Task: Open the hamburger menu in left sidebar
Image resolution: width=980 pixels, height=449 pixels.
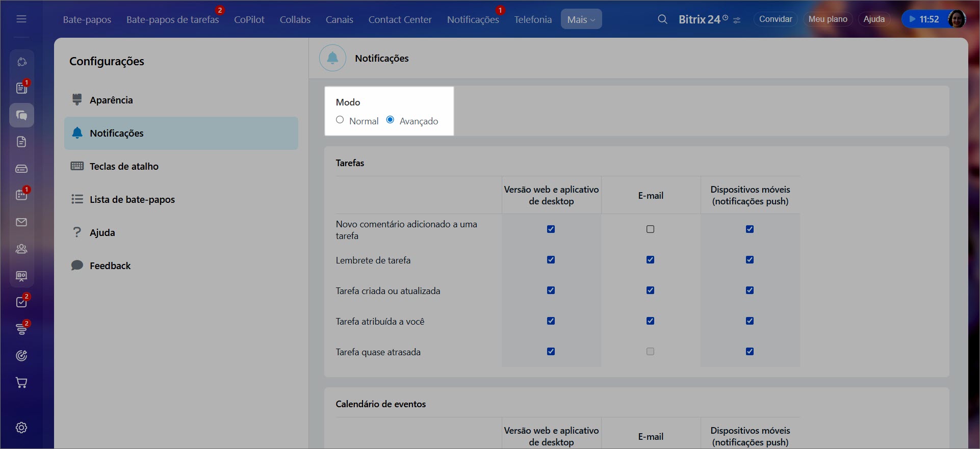Action: tap(21, 19)
